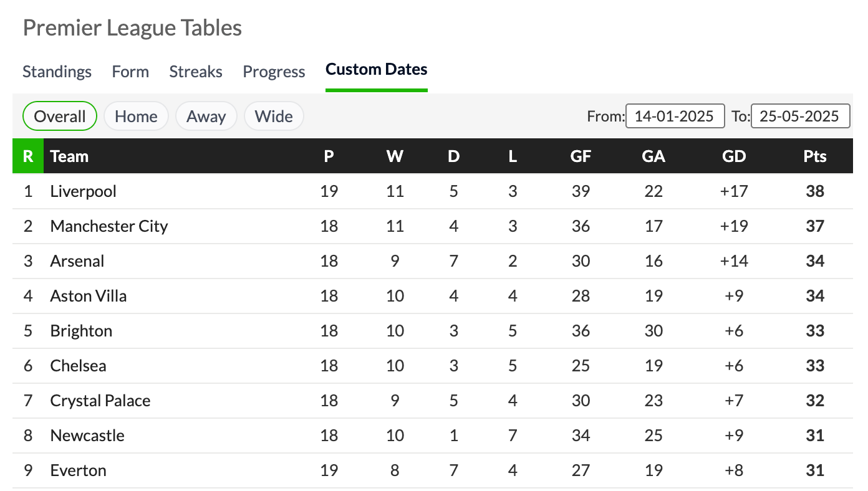Click the Crystal Palace team name
The image size is (868, 491).
point(100,401)
